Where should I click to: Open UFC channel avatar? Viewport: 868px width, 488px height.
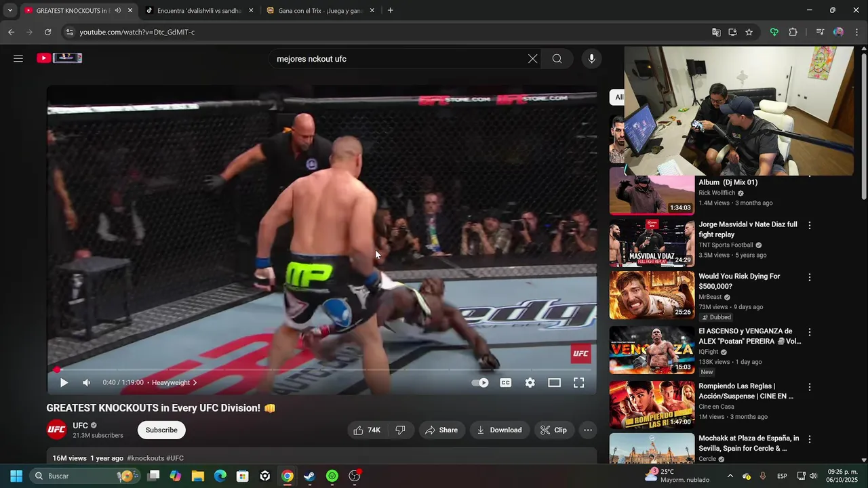pyautogui.click(x=57, y=430)
